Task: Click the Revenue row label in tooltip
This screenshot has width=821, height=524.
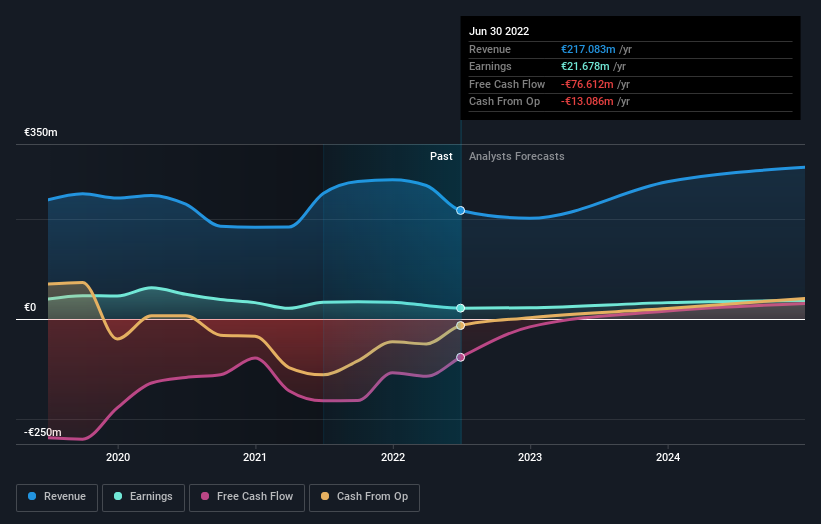Action: pos(490,49)
